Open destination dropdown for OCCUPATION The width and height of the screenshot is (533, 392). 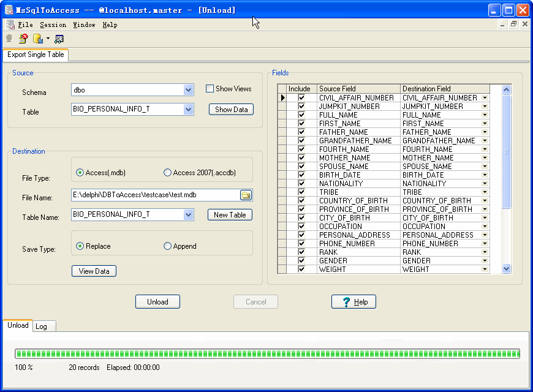485,227
